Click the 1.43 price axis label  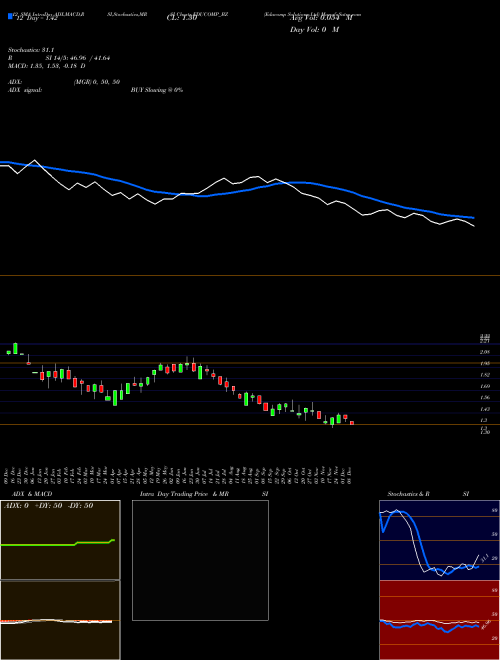485,409
